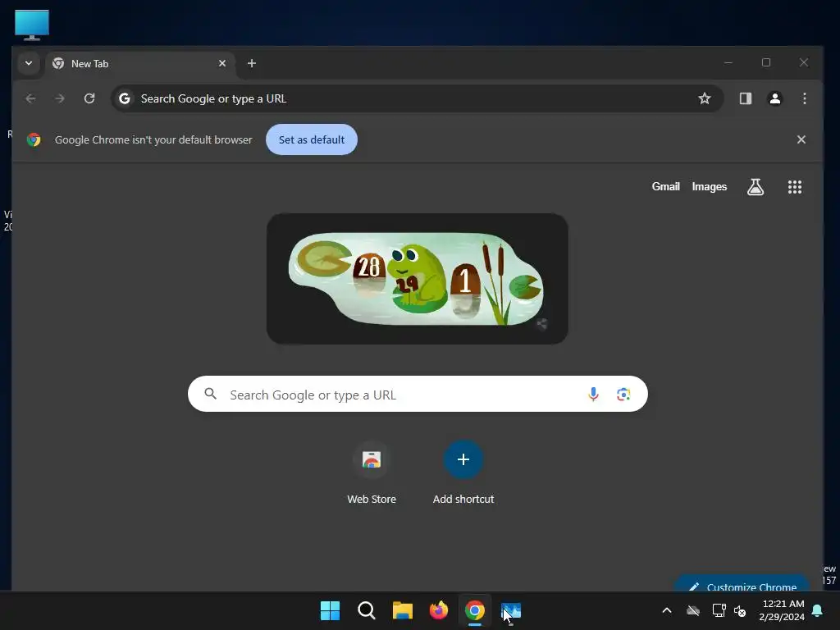
Task: Open the taskbar app beside Chrome
Action: coord(511,610)
